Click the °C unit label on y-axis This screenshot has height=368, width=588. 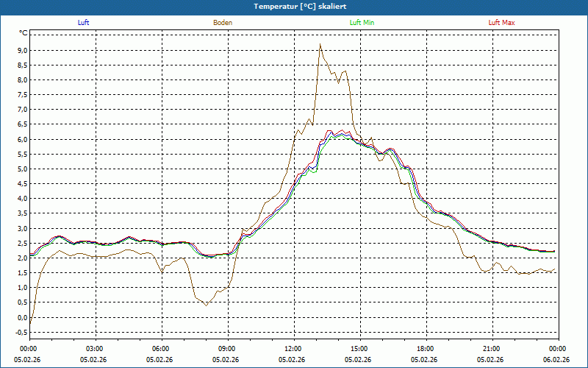pyautogui.click(x=24, y=33)
